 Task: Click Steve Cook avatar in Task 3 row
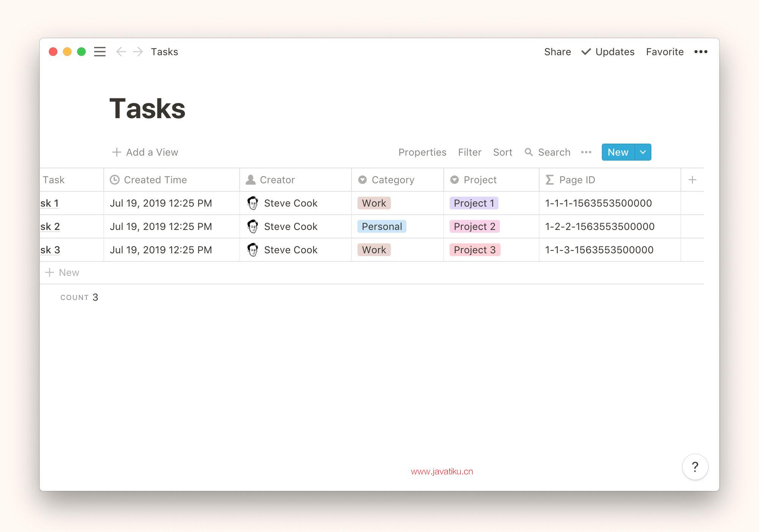pos(252,250)
